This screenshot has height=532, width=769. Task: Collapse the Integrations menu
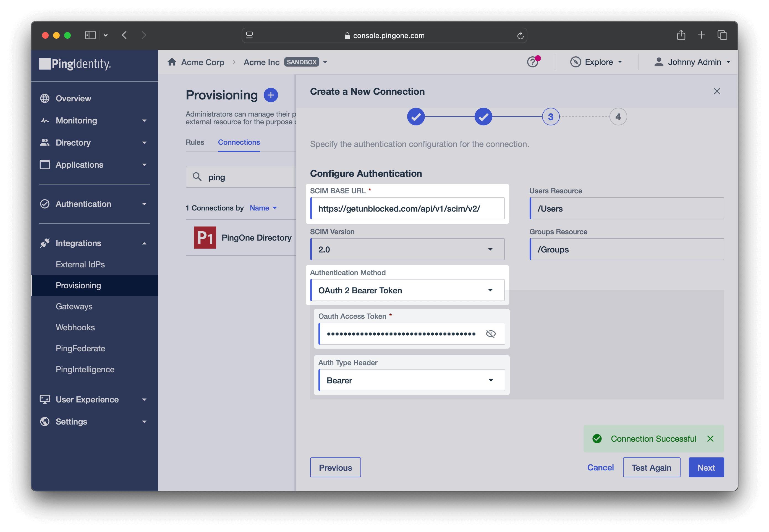click(144, 243)
